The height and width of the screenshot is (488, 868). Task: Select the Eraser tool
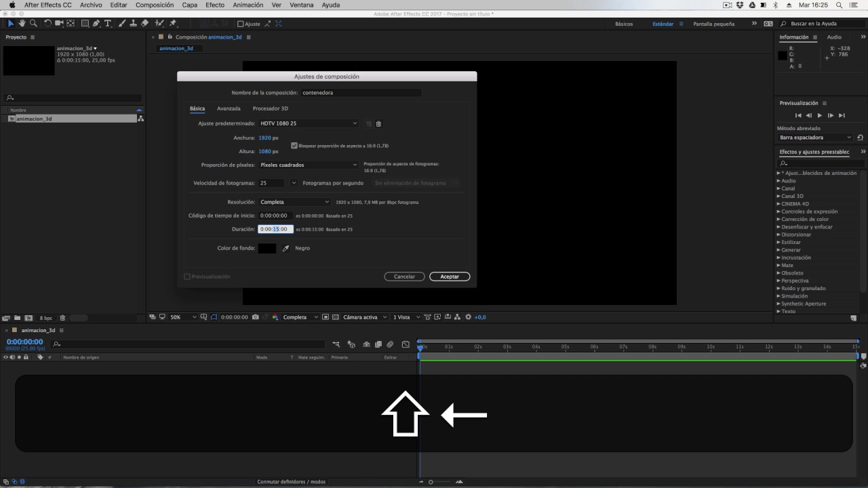pos(145,24)
